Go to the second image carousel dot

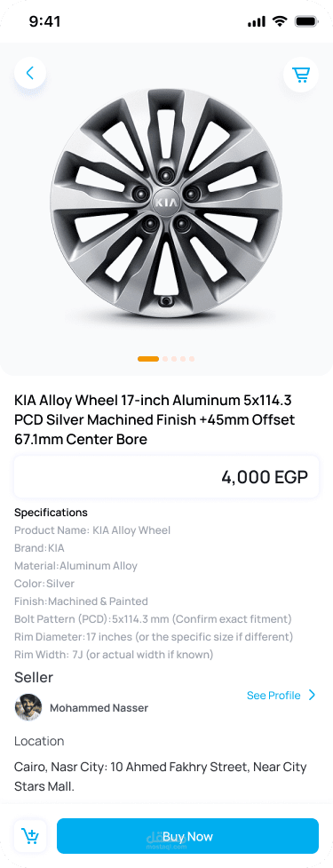(165, 359)
